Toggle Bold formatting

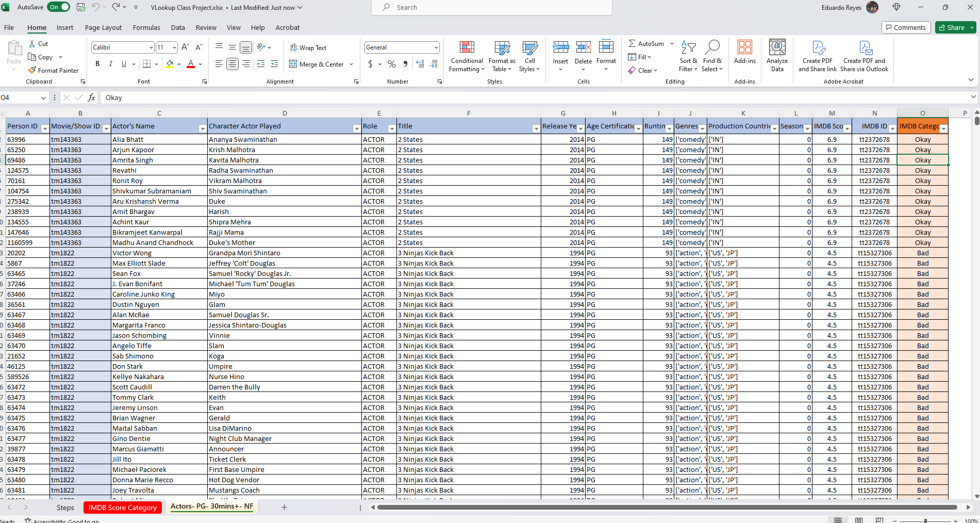pyautogui.click(x=97, y=64)
